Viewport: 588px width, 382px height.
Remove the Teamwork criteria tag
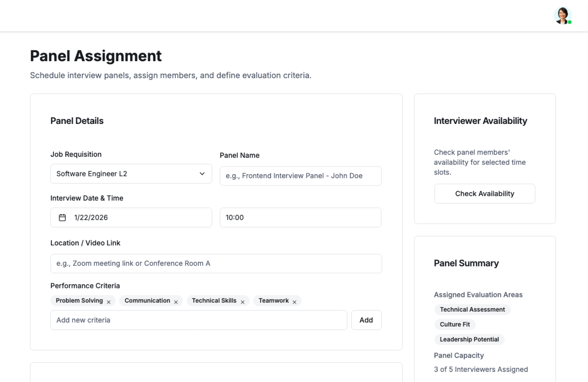(294, 302)
